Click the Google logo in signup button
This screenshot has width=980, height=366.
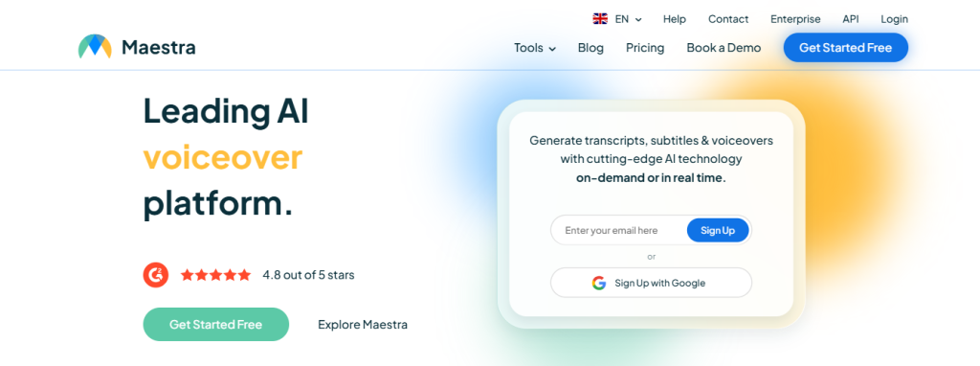pyautogui.click(x=599, y=283)
